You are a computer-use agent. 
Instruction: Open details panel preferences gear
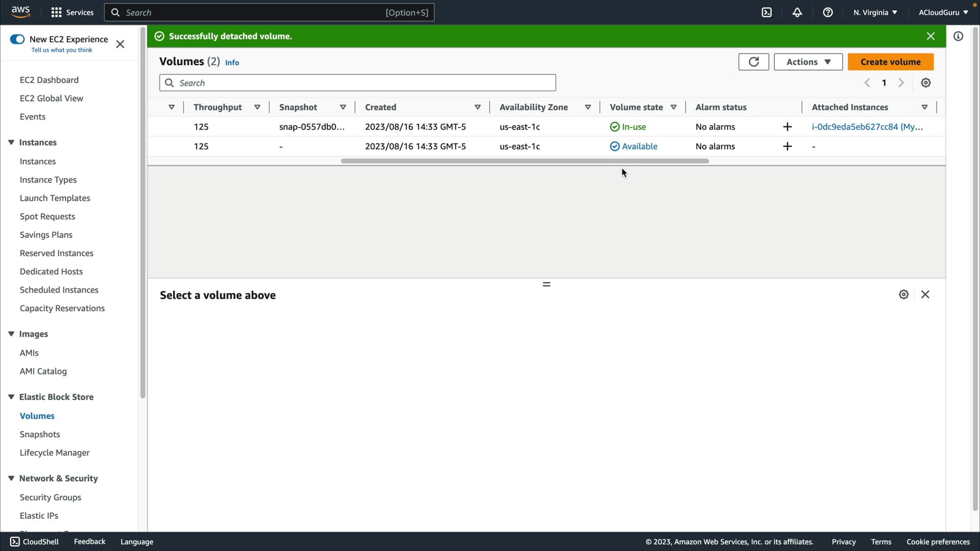point(903,294)
